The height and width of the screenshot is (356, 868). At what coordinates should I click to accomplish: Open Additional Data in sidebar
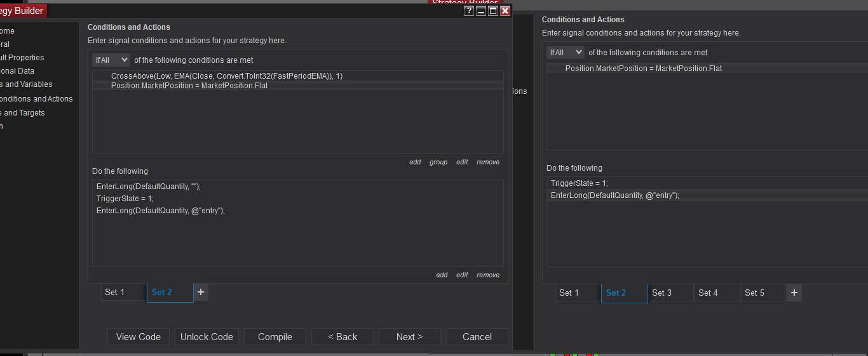(17, 71)
